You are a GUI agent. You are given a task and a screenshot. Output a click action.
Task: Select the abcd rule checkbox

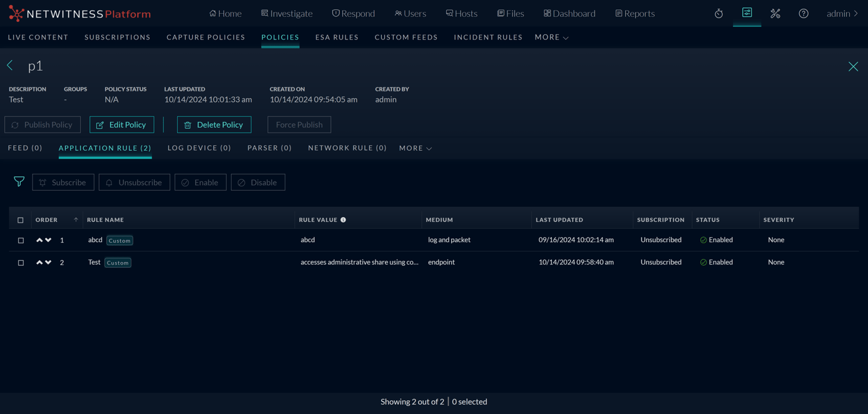coord(21,240)
